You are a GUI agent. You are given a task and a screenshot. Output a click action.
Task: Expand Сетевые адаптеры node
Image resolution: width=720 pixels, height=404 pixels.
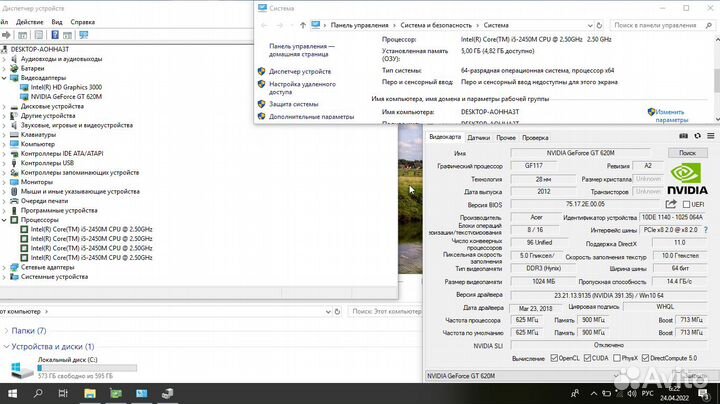[4, 267]
